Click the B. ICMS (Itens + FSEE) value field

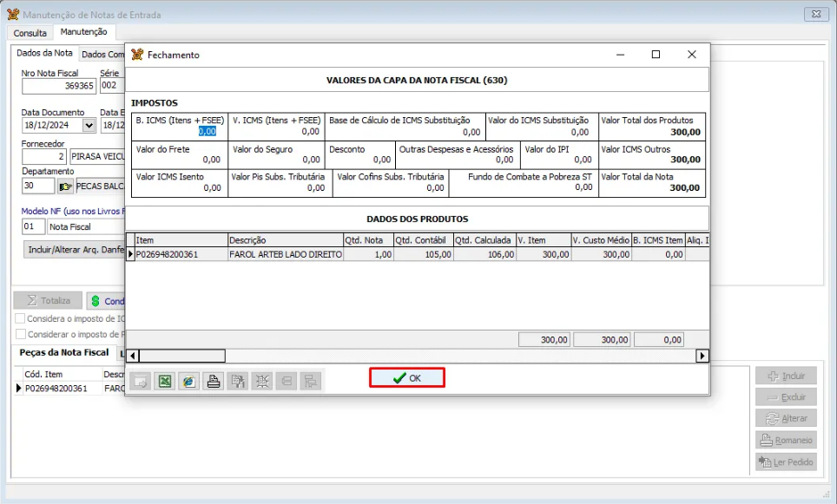point(207,132)
